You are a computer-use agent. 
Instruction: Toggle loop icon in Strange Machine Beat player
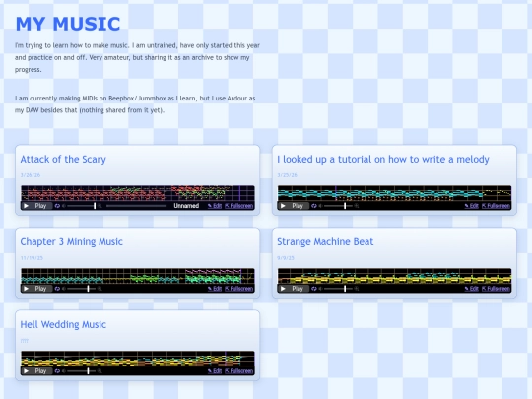[314, 289]
